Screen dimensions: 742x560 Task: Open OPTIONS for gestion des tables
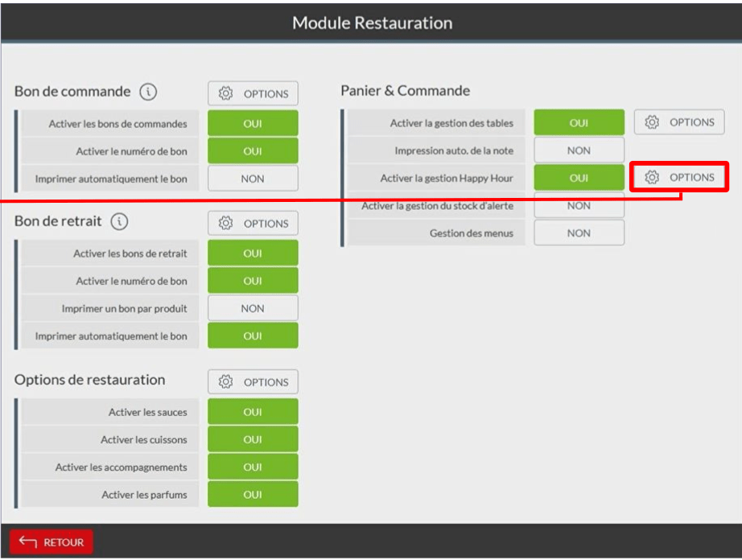pos(679,122)
